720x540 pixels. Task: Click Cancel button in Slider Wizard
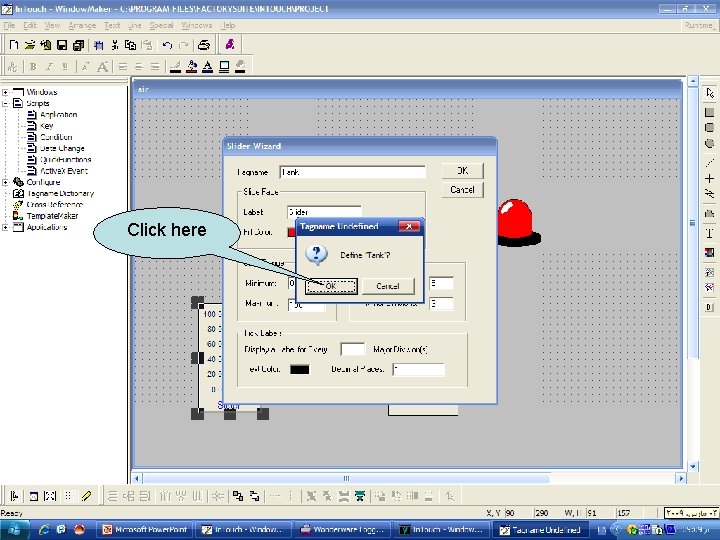click(462, 190)
